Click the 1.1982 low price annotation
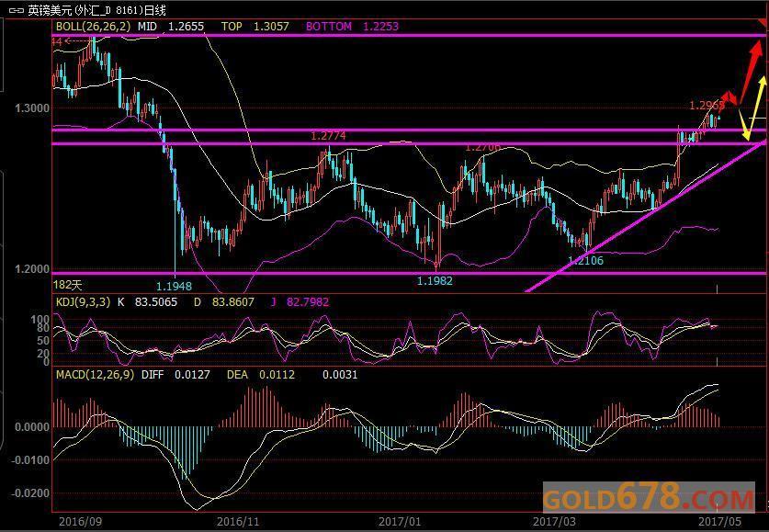Image resolution: width=769 pixels, height=532 pixels. point(435,280)
